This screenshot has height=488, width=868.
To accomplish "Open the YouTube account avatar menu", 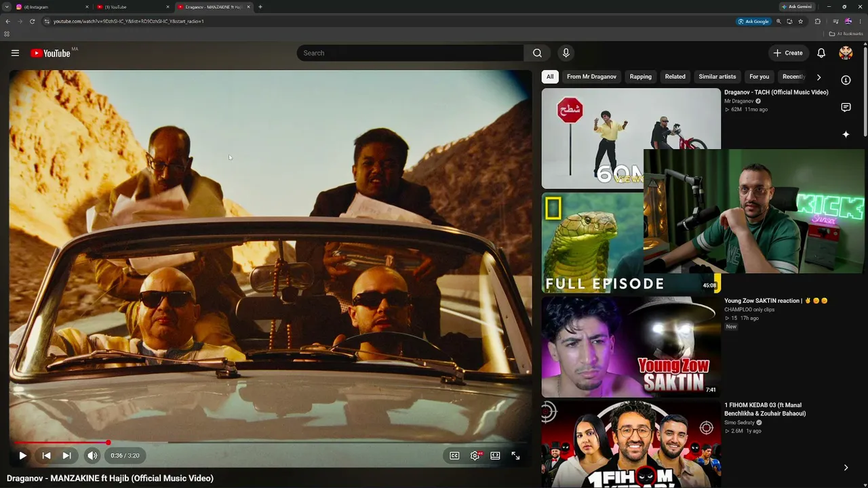I will (846, 53).
